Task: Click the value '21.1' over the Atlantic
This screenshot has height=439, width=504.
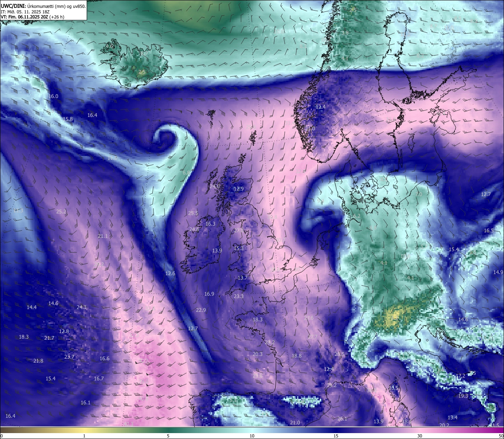Action: click(x=102, y=236)
